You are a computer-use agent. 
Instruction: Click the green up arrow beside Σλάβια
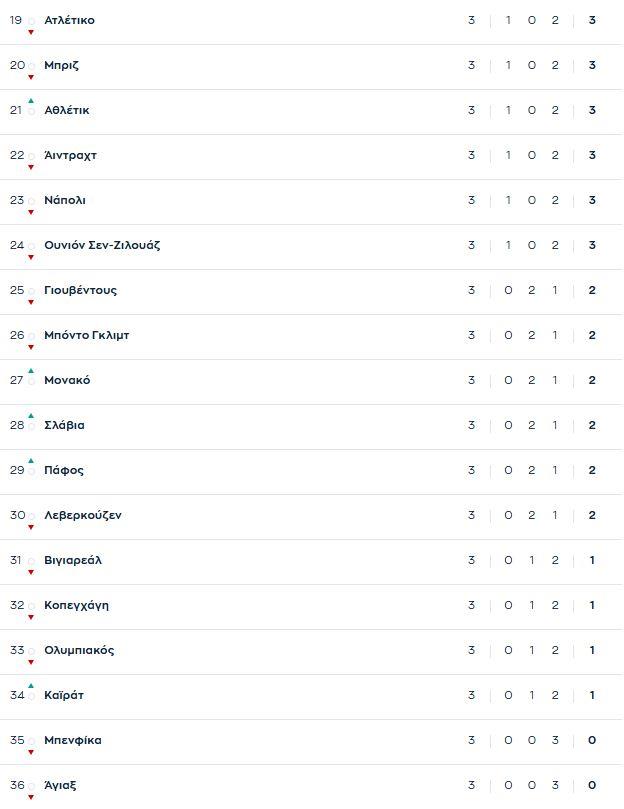(31, 415)
